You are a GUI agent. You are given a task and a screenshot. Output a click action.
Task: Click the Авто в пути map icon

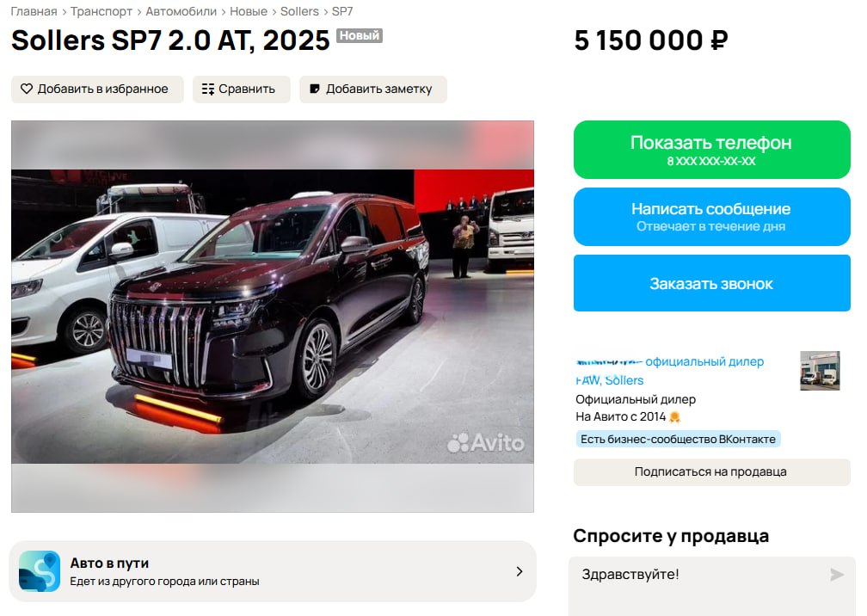[x=40, y=571]
